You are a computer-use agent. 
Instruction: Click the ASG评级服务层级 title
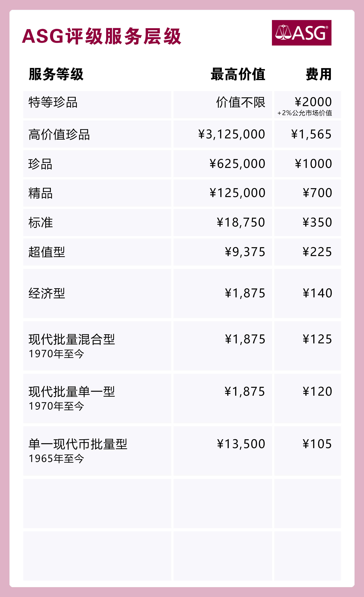[x=101, y=36]
